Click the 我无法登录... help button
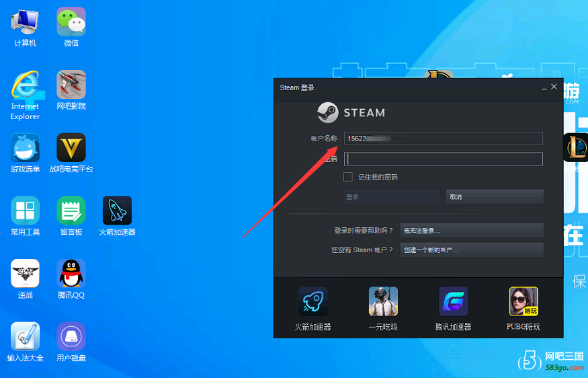 [x=471, y=231]
